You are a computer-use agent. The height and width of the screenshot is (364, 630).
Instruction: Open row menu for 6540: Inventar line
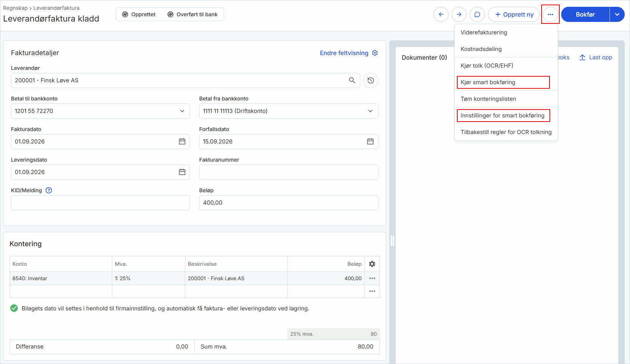pos(372,278)
